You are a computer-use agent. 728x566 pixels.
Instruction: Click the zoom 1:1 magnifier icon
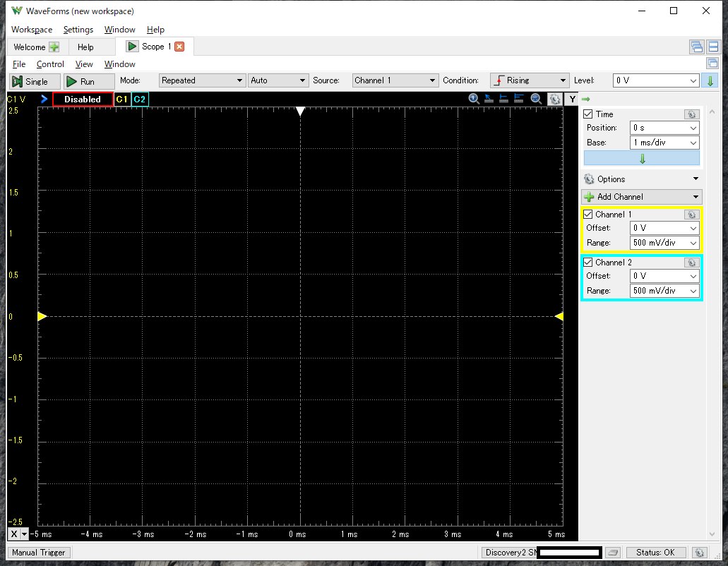[x=474, y=99]
